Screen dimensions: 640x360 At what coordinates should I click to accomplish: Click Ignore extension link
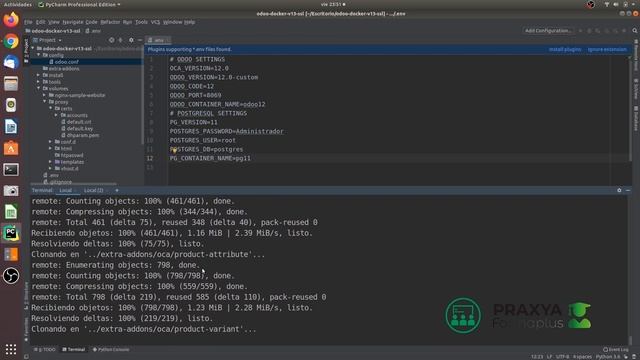[607, 49]
